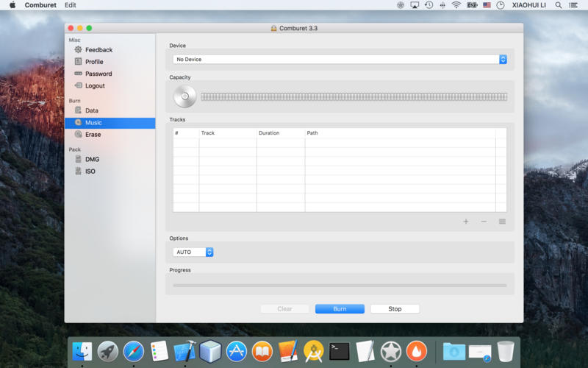The image size is (588, 368).
Task: Open Notification Center list icon
Action: click(573, 5)
